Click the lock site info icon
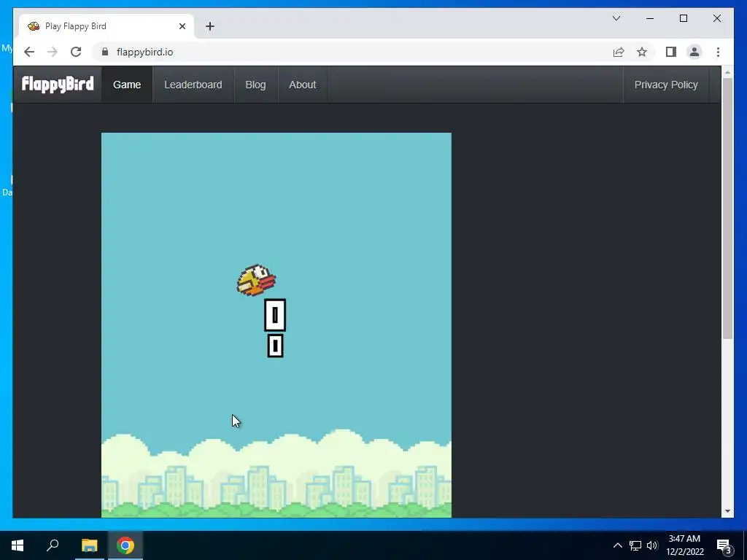Viewport: 747px width, 560px height. 105,52
